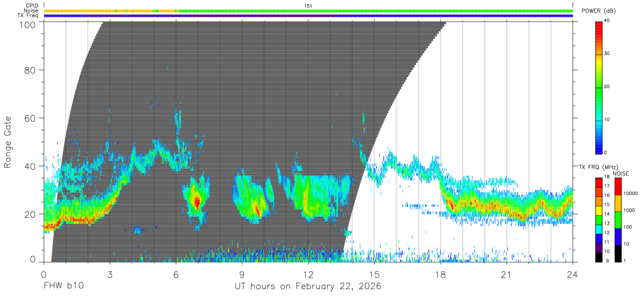This screenshot has width=644, height=297.
Task: Click the 'Noise' label at top left
Action: click(31, 10)
